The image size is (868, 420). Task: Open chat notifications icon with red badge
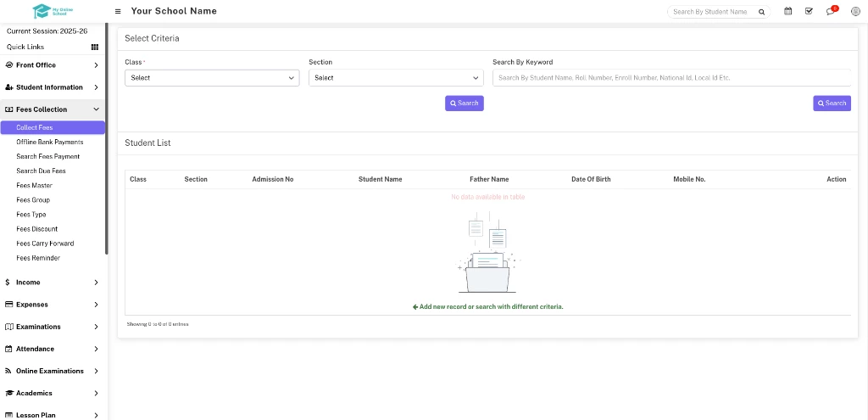click(x=831, y=11)
